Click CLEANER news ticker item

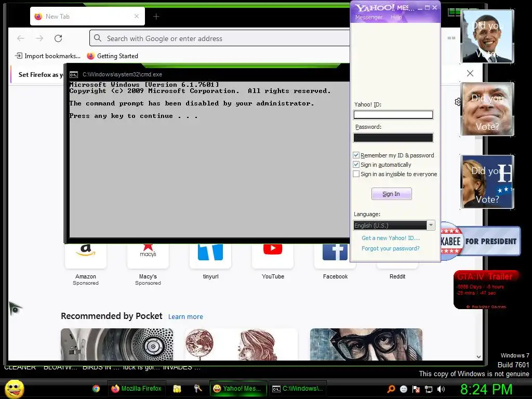click(x=20, y=367)
